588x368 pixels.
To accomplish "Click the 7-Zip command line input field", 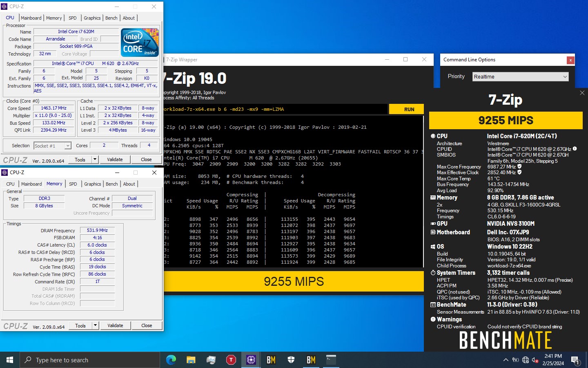I will (275, 109).
